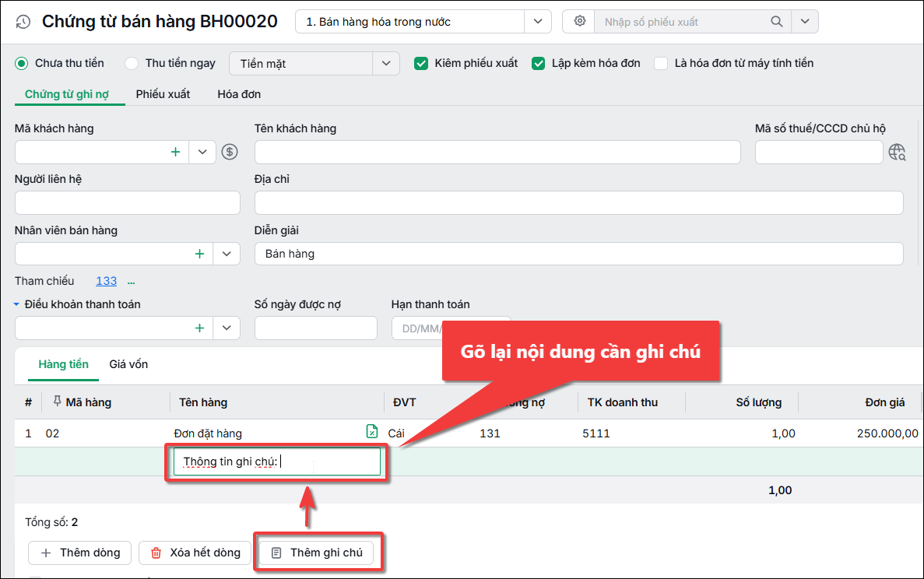This screenshot has height=579, width=924.
Task: Click the green plus in Nhân viên bán hàng
Action: point(199,254)
